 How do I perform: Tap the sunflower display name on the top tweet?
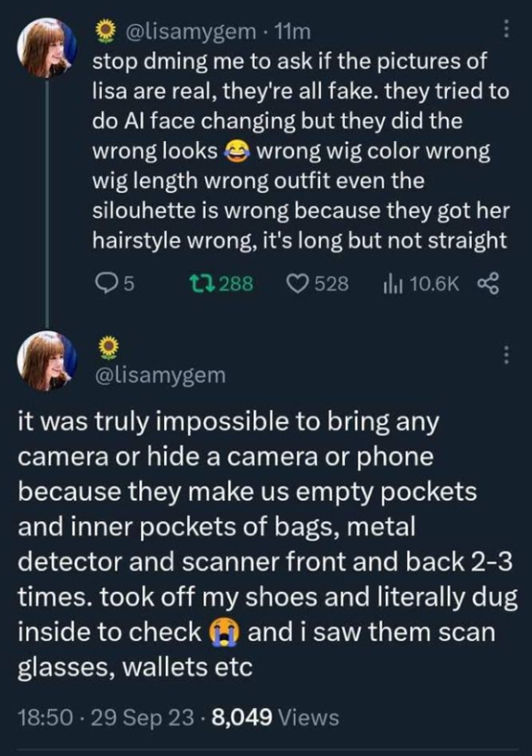(x=105, y=32)
